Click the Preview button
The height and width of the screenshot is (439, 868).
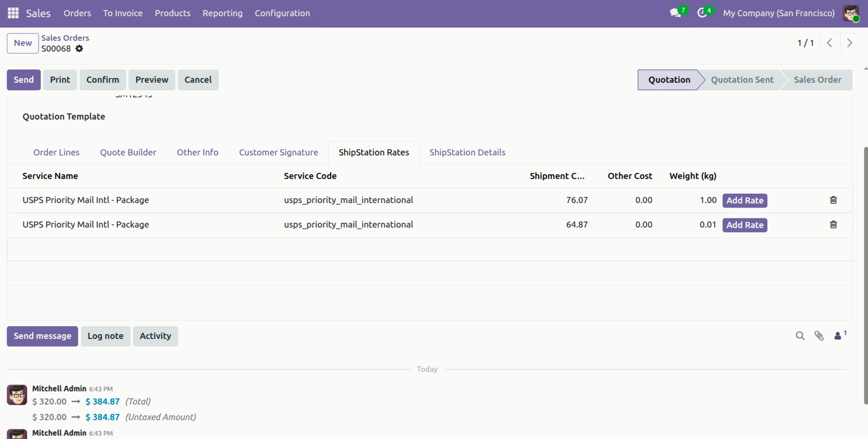152,80
